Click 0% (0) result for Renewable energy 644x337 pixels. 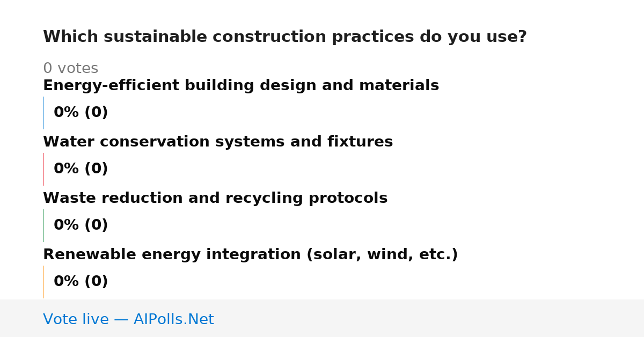pos(81,282)
